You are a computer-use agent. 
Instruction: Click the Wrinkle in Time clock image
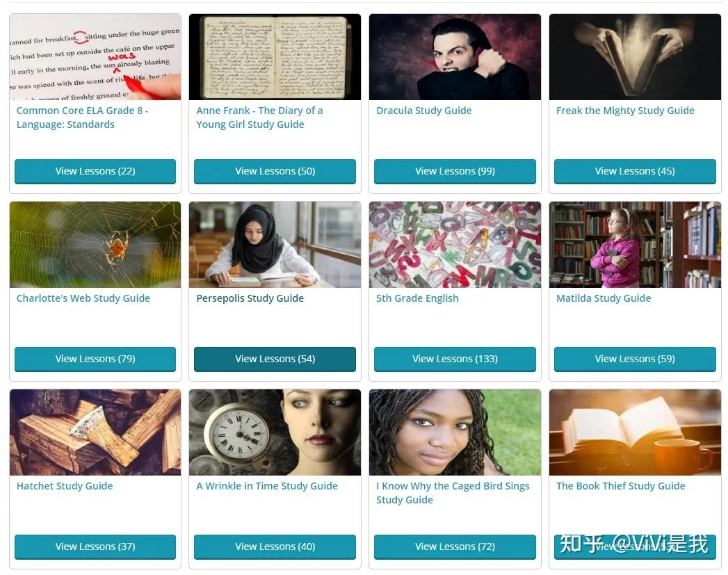tap(275, 432)
